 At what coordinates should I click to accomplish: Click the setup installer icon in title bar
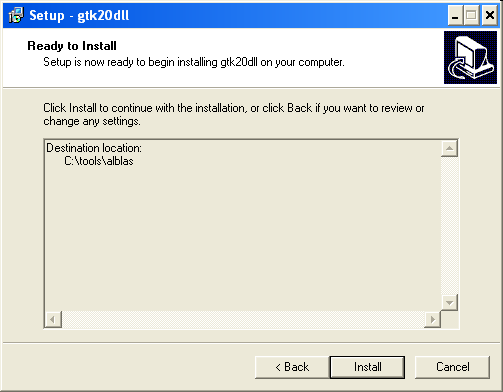16,15
